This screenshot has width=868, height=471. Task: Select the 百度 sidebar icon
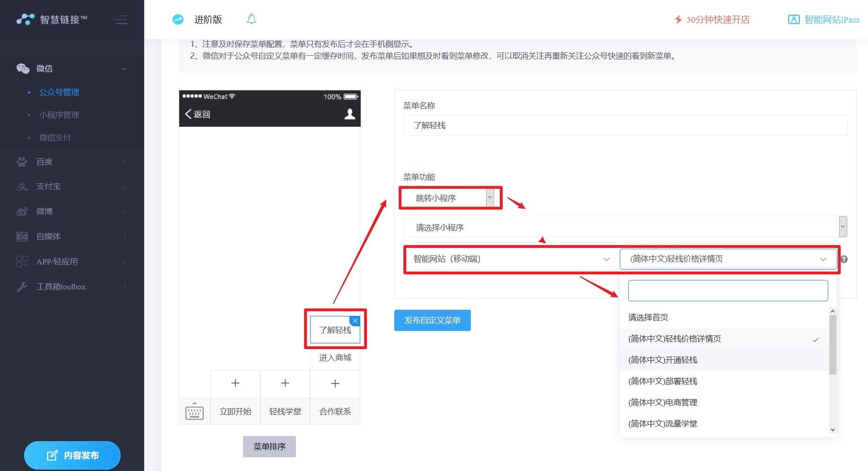(21, 162)
